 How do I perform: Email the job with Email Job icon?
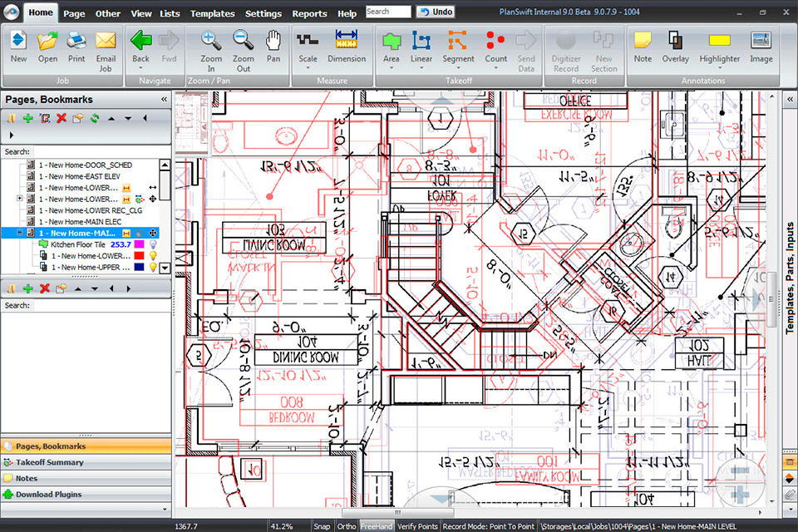[106, 51]
